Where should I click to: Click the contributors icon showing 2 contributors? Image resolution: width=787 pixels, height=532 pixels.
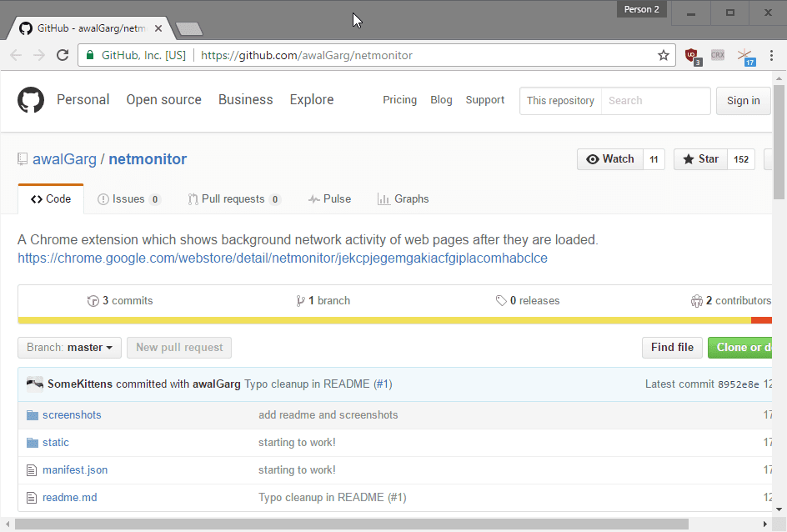click(x=697, y=300)
